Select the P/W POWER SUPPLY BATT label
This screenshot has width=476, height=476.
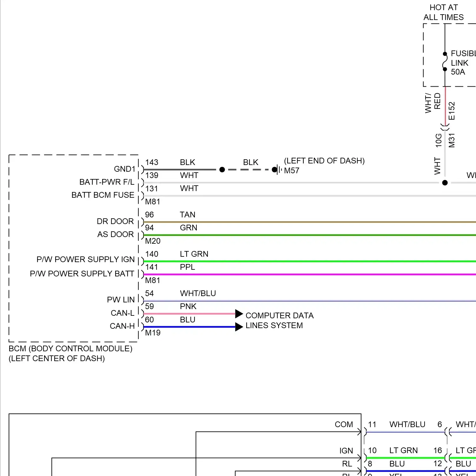82,274
